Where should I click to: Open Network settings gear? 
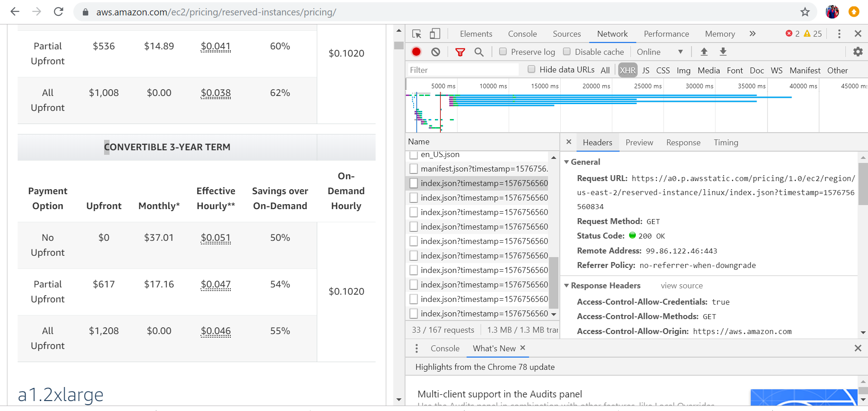[858, 52]
